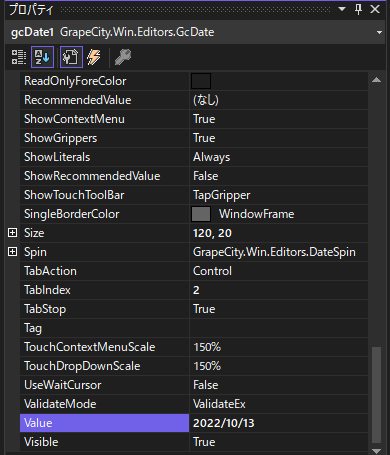Show Properties page icon
Screen dimensions: 390x455
[71, 57]
